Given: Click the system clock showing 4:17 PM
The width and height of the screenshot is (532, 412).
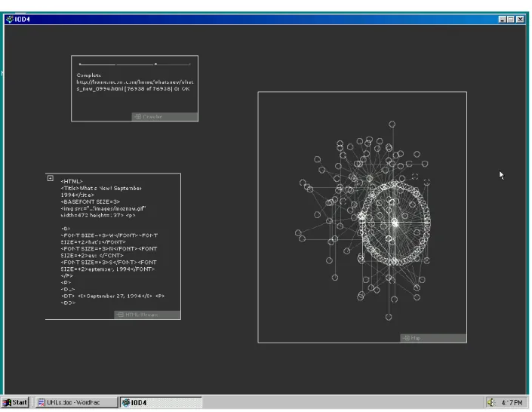Looking at the screenshot, I should pos(512,402).
